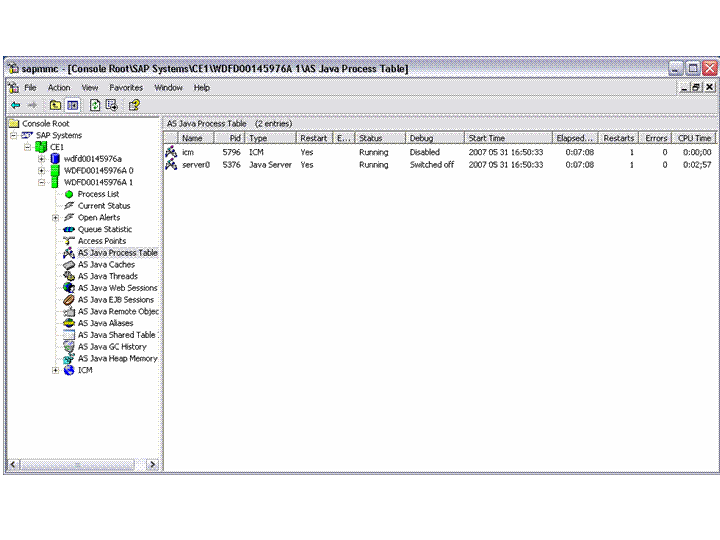Click the AS Java EJB Sessions icon

(69, 300)
